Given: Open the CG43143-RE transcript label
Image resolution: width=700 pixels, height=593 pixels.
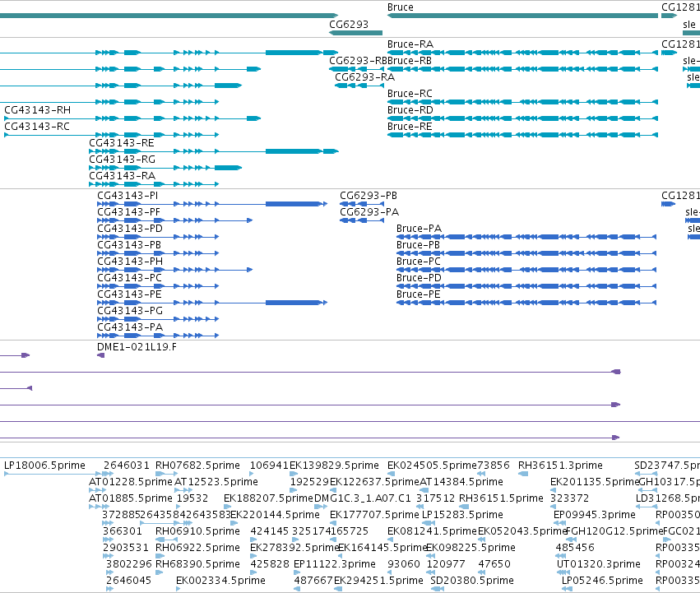Looking at the screenshot, I should 122,143.
